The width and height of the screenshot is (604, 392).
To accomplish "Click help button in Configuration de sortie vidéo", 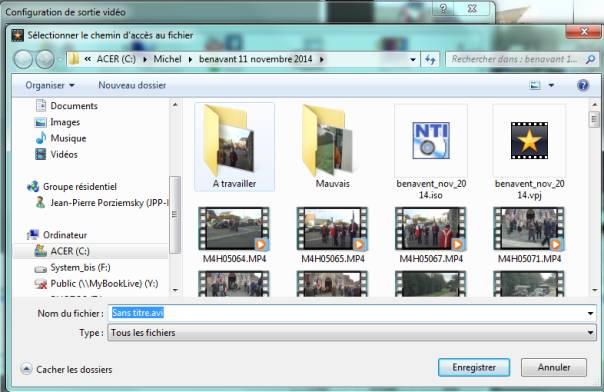I will tap(443, 8).
